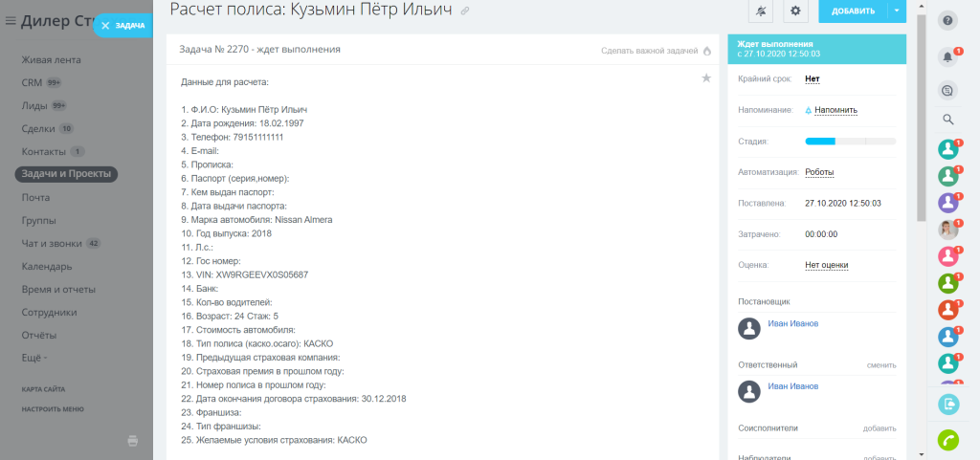Open chat with the blue avatar contact
The height and width of the screenshot is (460, 980).
click(948, 337)
